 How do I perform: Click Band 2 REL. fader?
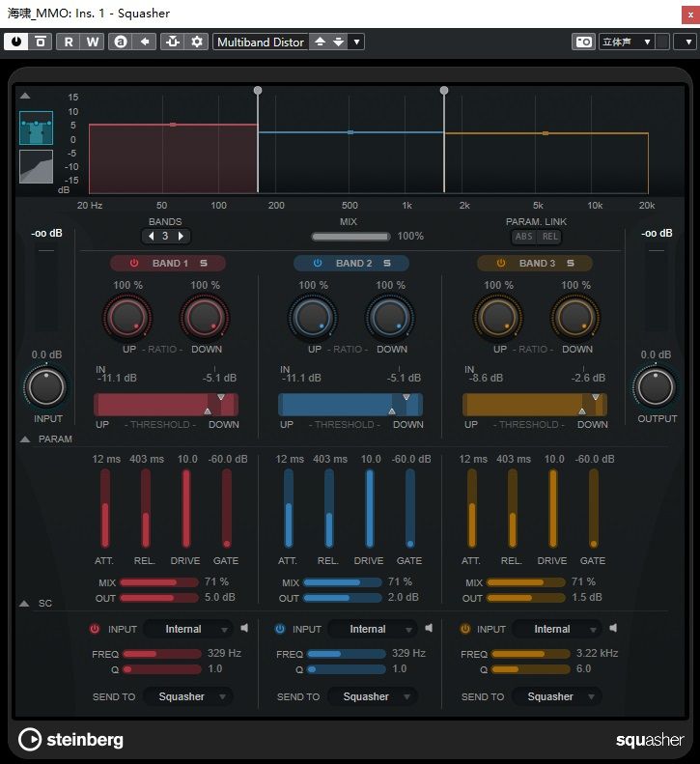point(329,509)
